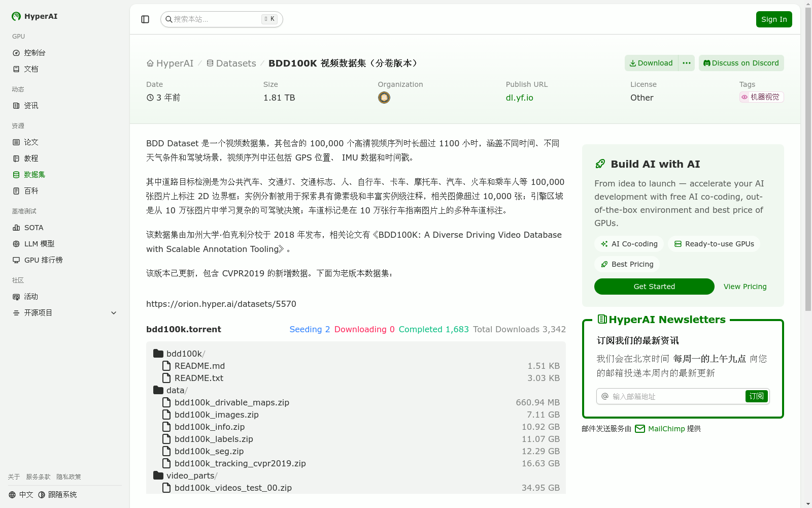Select bdd100k_seg.zip file
The image size is (812, 508).
coord(356,451)
